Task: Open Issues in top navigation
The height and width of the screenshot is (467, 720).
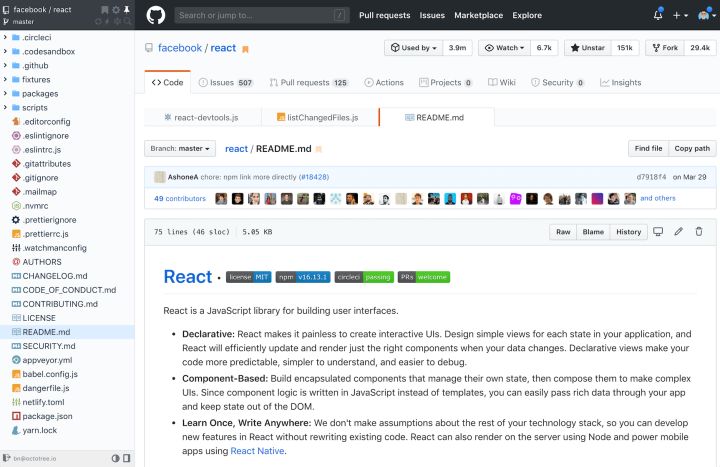Action: [x=432, y=15]
